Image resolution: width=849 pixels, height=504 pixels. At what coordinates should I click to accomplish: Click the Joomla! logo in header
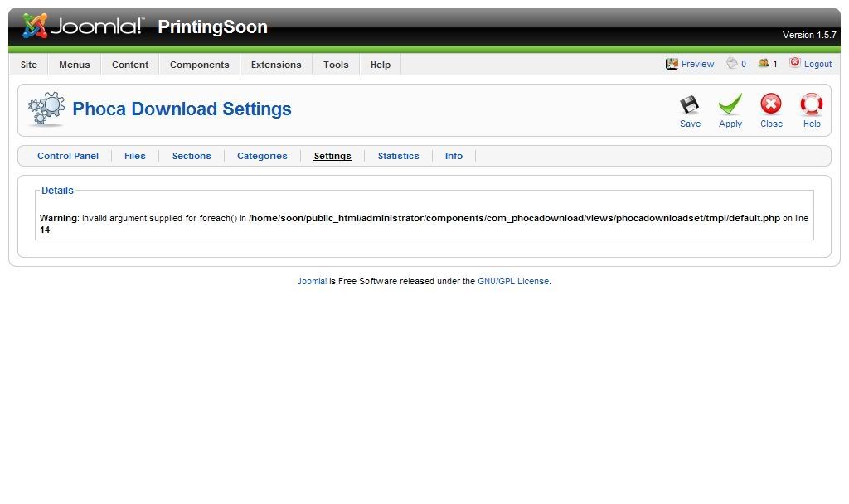coord(84,26)
